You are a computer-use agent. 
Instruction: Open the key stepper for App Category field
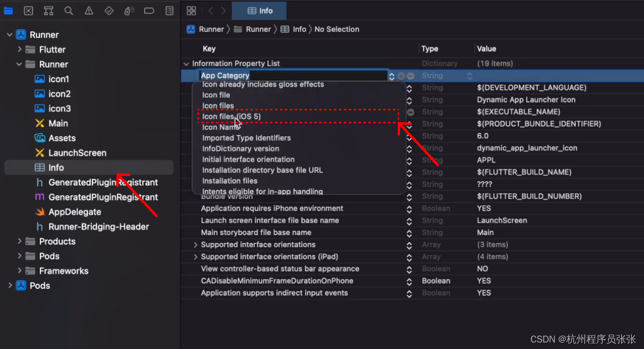coord(392,76)
